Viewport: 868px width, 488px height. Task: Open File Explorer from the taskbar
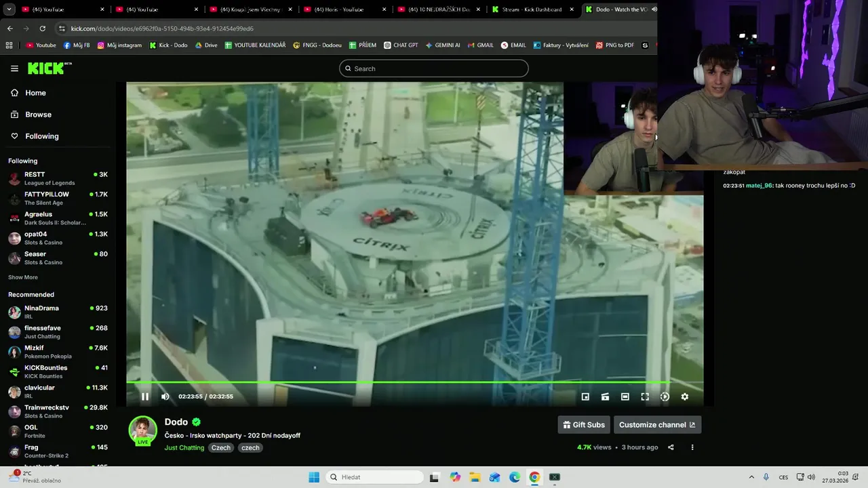coord(475,477)
